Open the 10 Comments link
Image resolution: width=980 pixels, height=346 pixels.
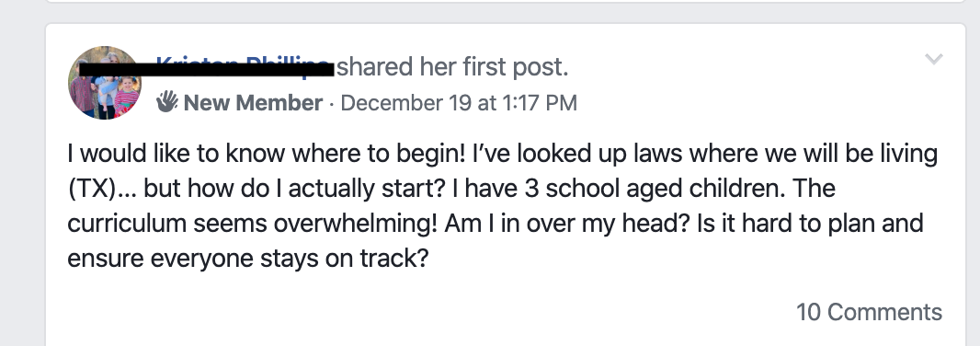pos(869,312)
